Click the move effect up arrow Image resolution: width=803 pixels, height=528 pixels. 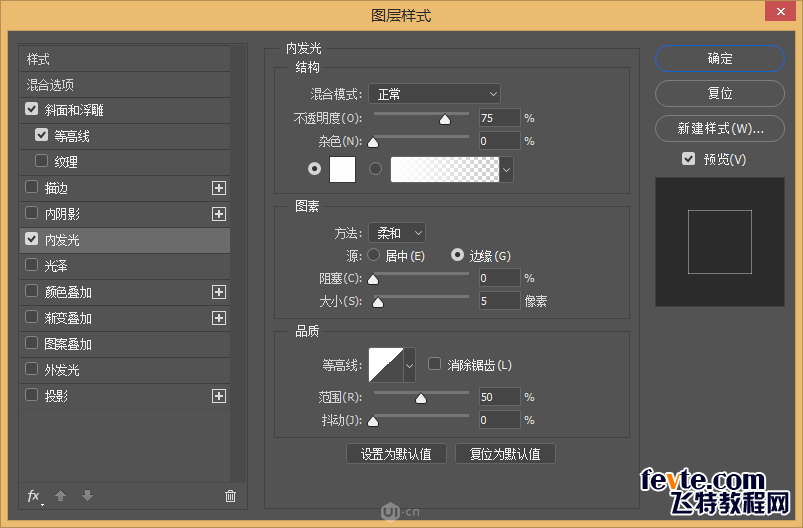pos(60,495)
